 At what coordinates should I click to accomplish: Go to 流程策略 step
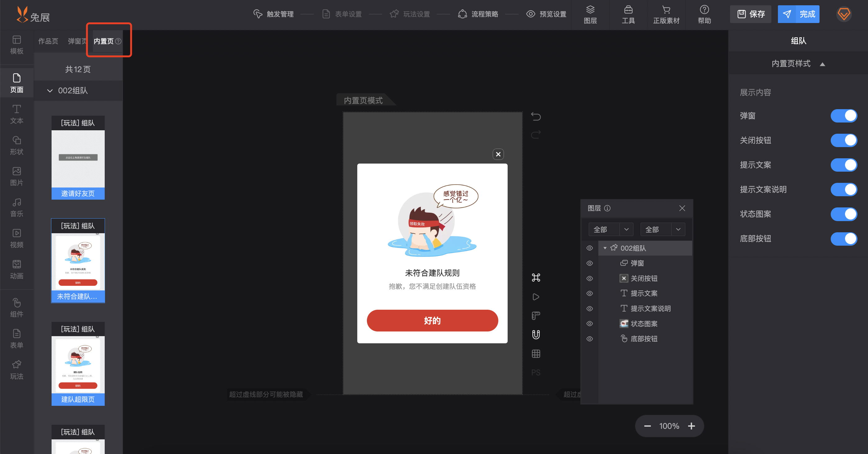pyautogui.click(x=478, y=14)
